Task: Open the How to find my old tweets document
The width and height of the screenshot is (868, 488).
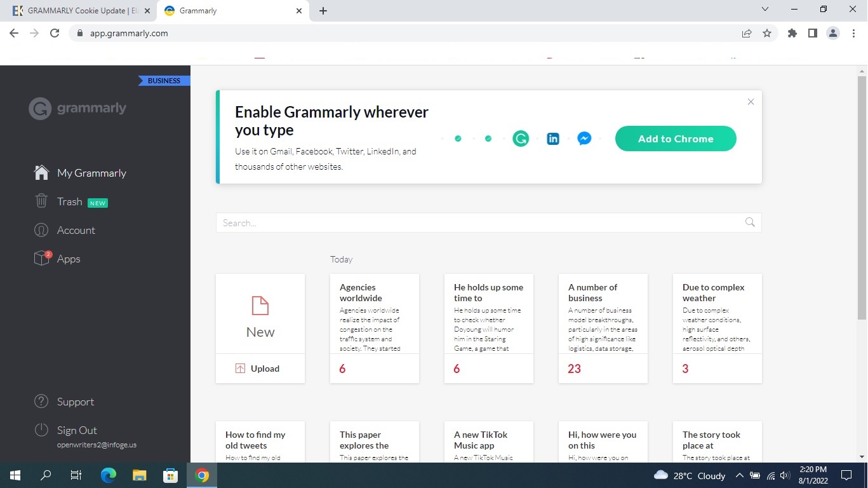Action: click(x=260, y=442)
